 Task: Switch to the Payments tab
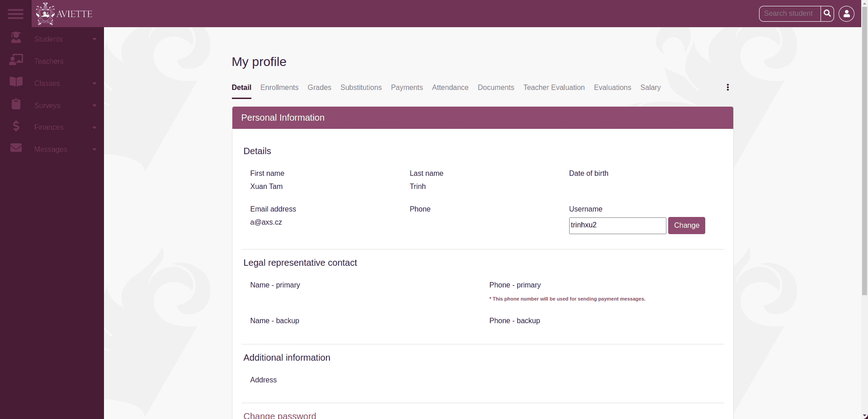407,88
